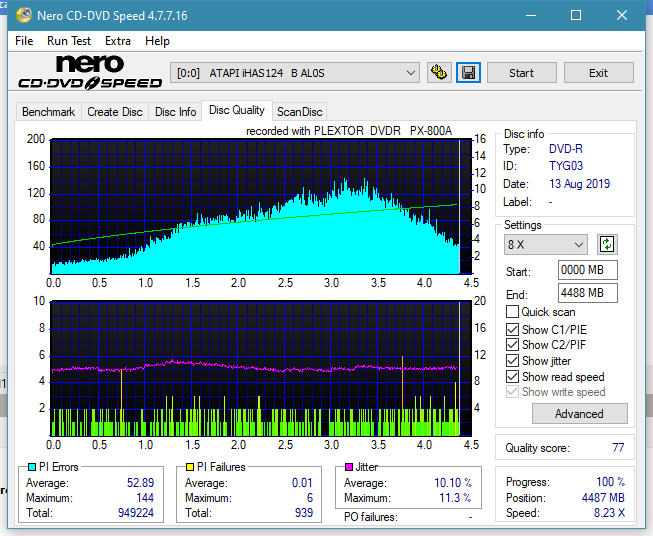653x536 pixels.
Task: Click the Position value 4487 MB
Action: 603,498
